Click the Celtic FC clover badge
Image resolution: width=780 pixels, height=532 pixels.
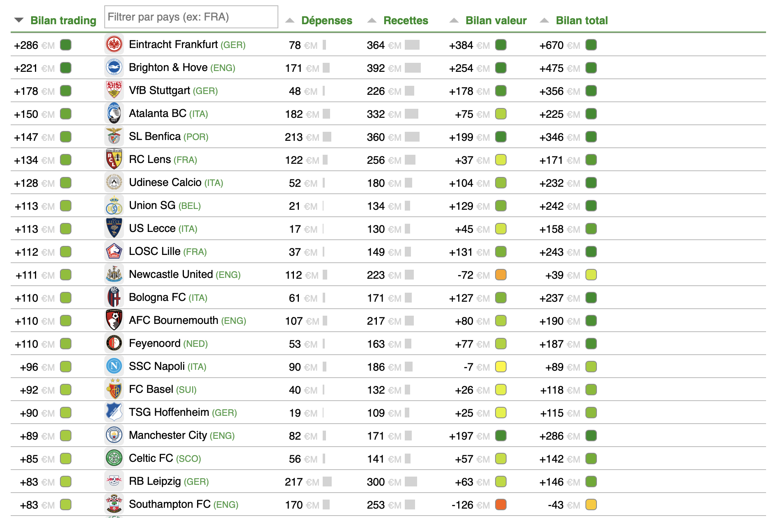pyautogui.click(x=114, y=459)
